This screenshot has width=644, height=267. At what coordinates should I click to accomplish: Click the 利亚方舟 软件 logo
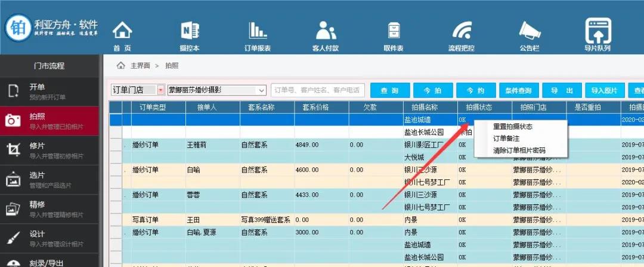[51, 27]
